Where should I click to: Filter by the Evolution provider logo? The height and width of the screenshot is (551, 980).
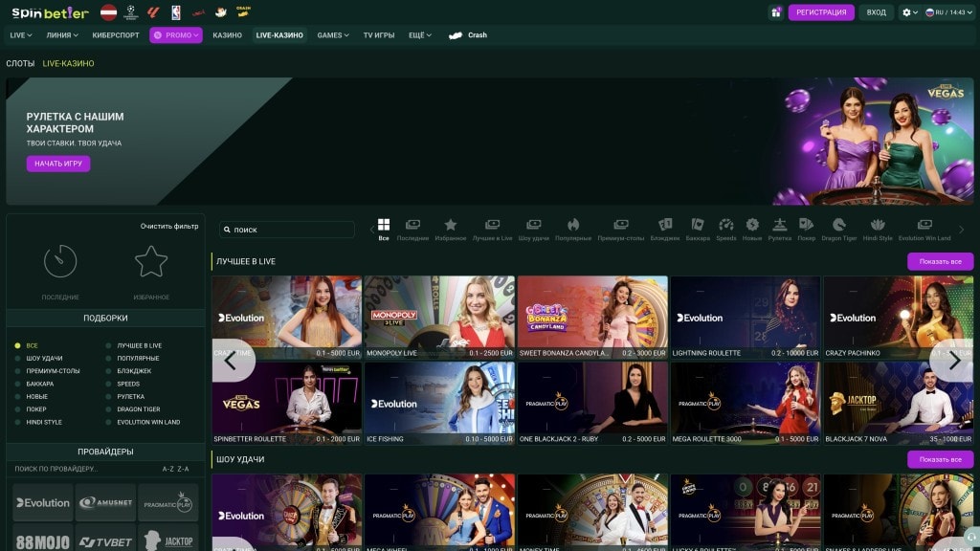[x=42, y=503]
